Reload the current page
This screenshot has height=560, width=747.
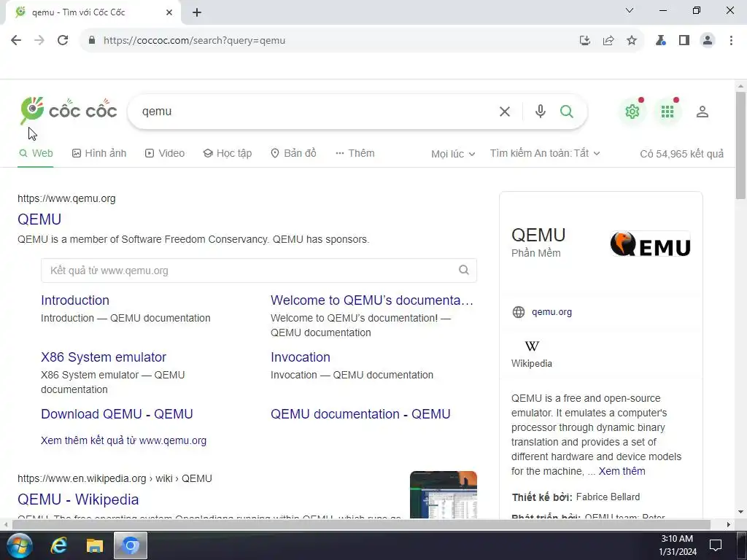click(x=63, y=41)
